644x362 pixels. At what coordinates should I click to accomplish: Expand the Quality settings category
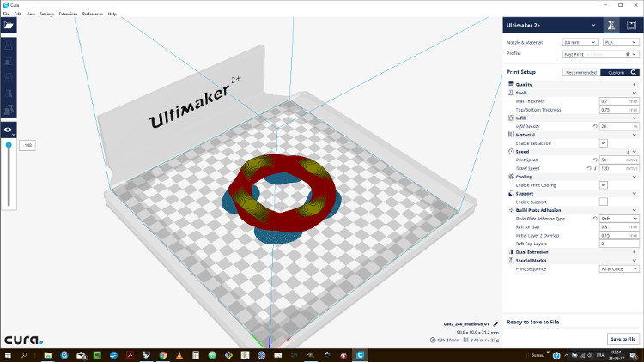coord(573,84)
